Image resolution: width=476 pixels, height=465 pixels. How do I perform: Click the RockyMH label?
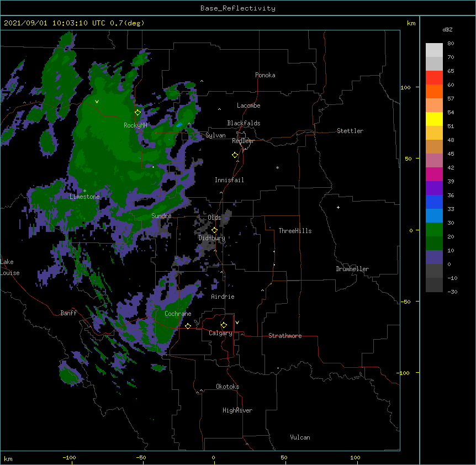click(135, 125)
